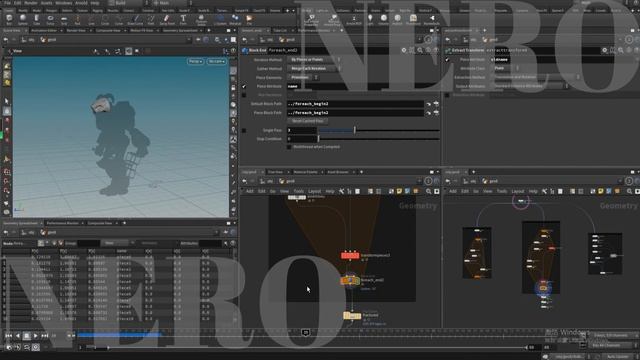
Task: Click the Reset Cached Pass button
Action: [307, 121]
